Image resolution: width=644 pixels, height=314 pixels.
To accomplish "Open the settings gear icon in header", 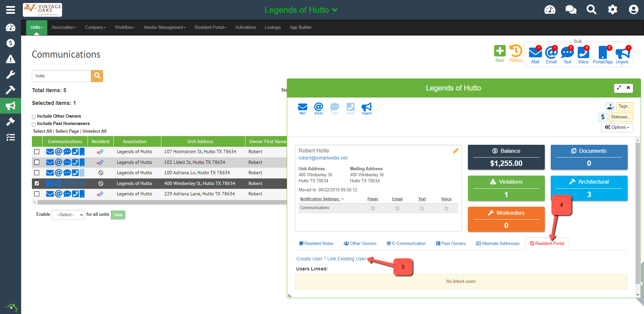I will point(612,10).
